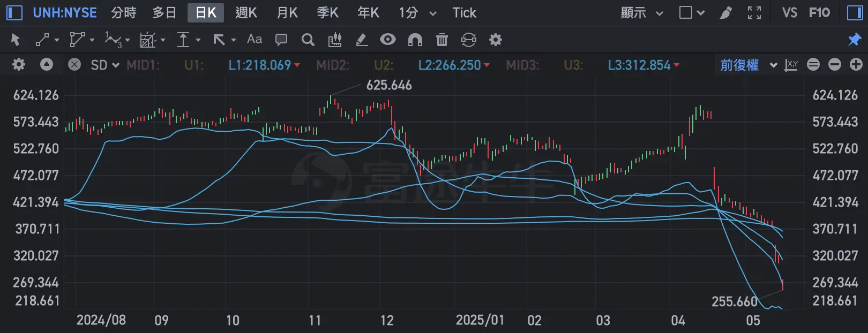The image size is (868, 333).
Task: Open the F10 company info
Action: [x=819, y=12]
